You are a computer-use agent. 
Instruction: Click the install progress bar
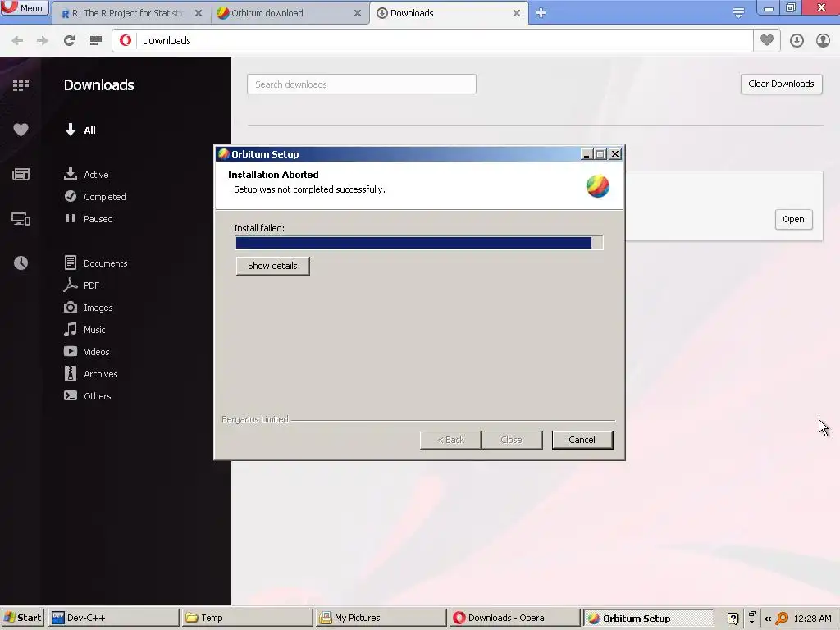(418, 243)
